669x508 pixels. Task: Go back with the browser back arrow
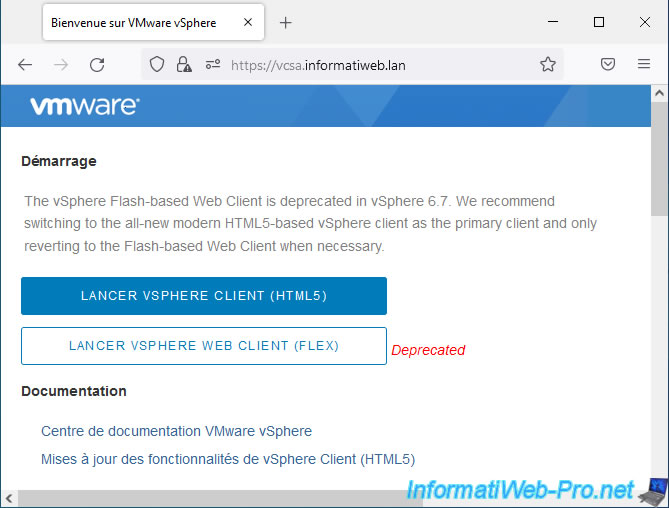[25, 65]
